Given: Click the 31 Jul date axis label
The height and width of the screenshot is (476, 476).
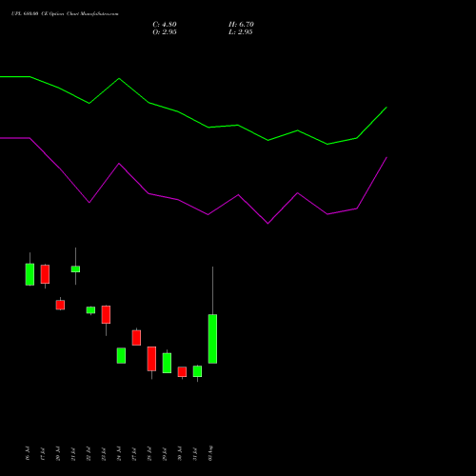Looking at the screenshot, I should click(195, 453).
